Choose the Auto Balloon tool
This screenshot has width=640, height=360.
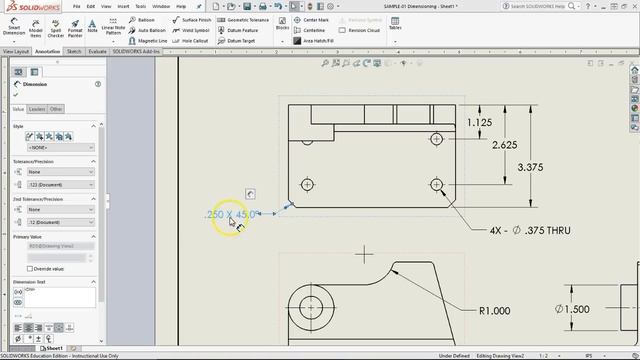pos(147,30)
